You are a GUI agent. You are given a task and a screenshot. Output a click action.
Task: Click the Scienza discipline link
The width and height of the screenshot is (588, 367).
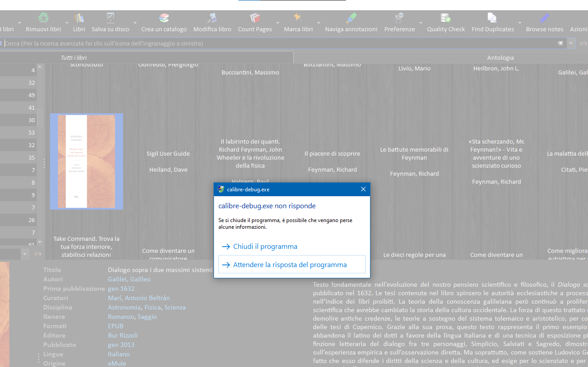tap(175, 307)
